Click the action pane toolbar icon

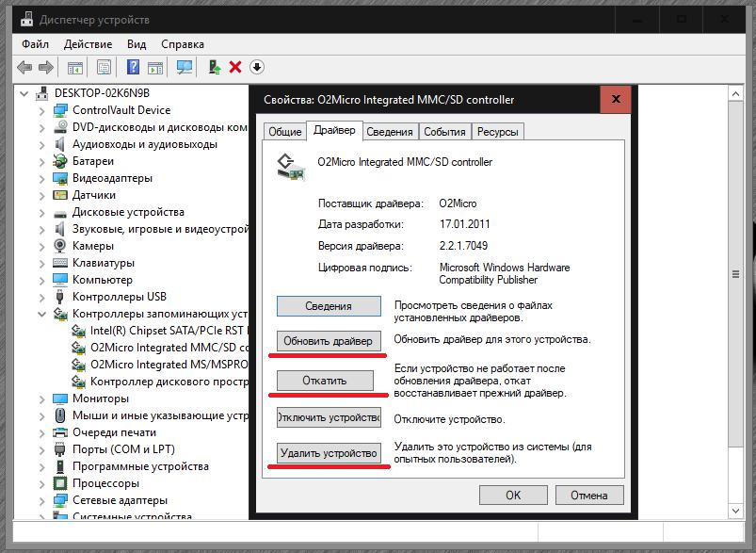(155, 68)
